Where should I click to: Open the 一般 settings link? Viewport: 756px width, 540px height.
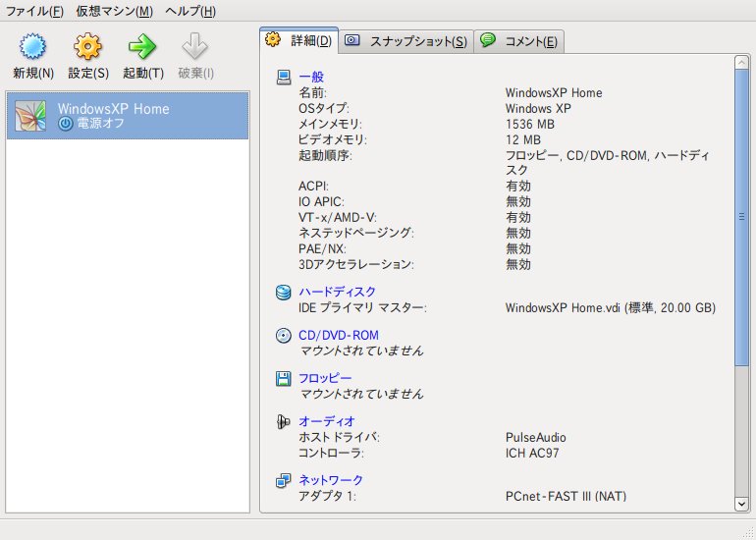(x=311, y=78)
